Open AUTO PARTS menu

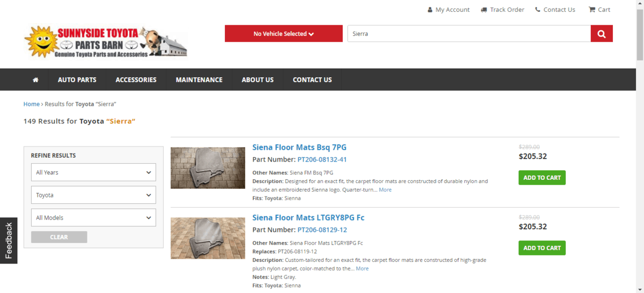[77, 79]
